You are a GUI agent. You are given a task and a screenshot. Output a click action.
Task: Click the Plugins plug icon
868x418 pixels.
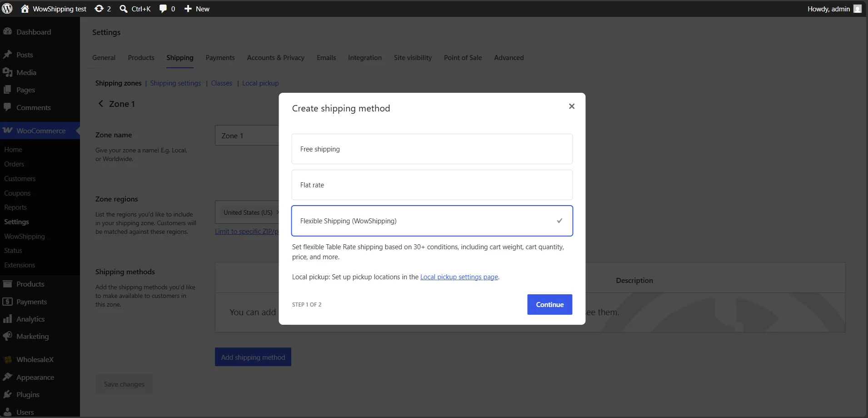[x=7, y=394]
